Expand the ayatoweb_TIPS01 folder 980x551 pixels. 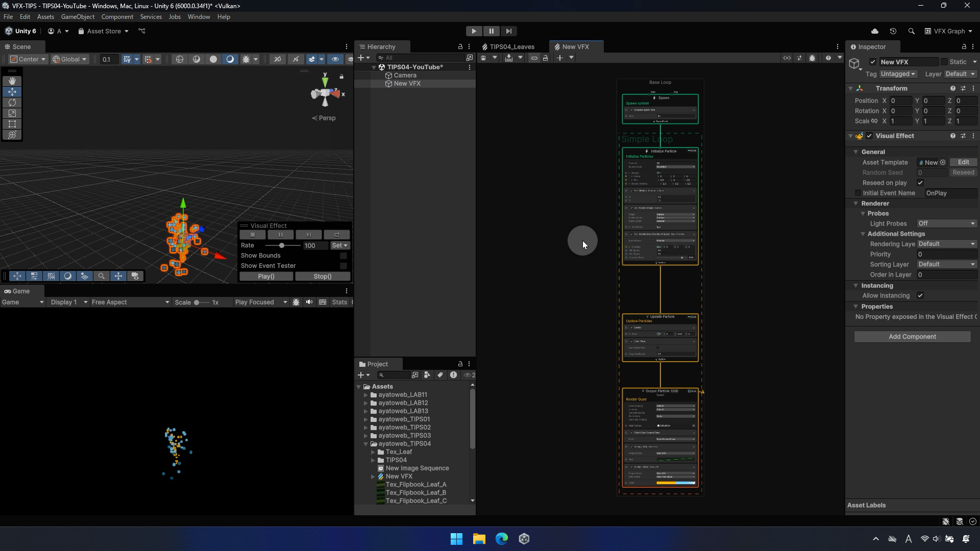click(x=366, y=419)
